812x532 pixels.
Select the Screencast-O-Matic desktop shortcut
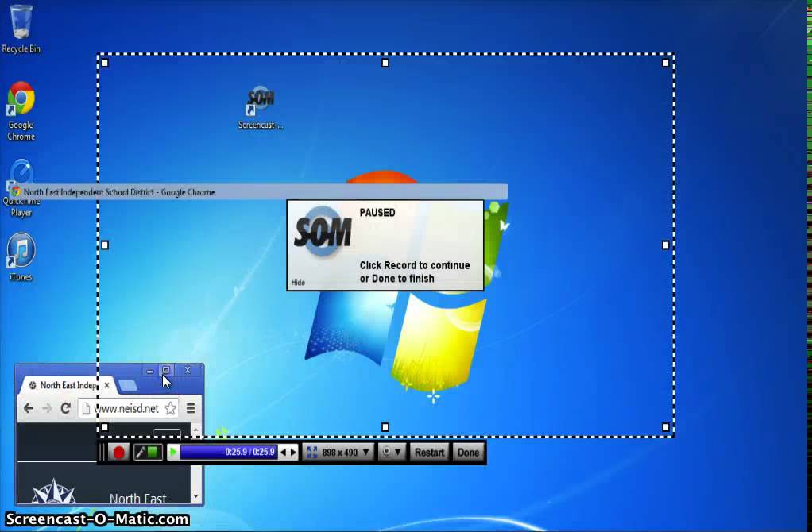pyautogui.click(x=261, y=108)
